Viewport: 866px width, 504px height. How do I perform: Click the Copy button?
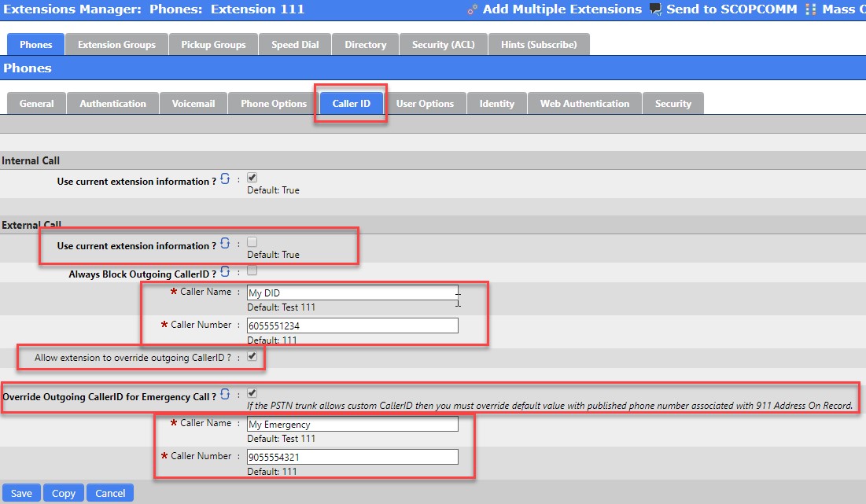[x=64, y=493]
